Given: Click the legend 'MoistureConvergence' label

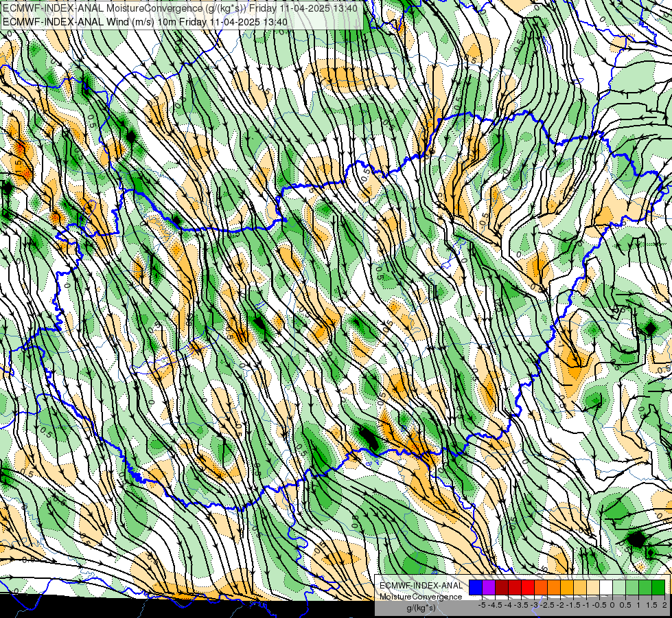Looking at the screenshot, I should tap(421, 597).
